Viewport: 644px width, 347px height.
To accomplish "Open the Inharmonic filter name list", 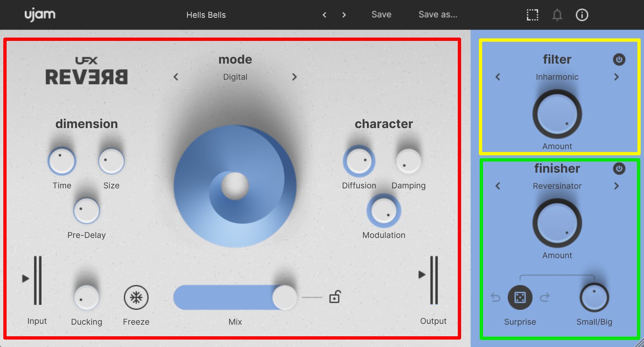I will [557, 77].
